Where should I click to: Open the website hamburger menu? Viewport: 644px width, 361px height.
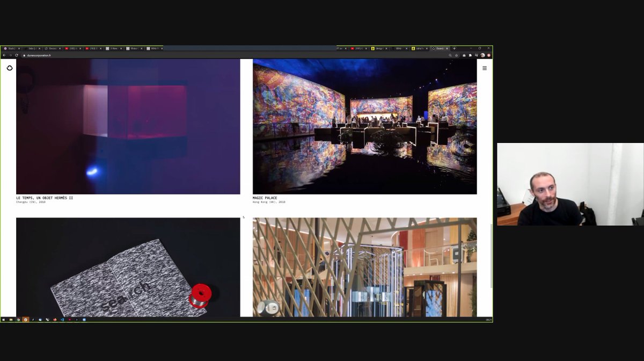pos(485,68)
